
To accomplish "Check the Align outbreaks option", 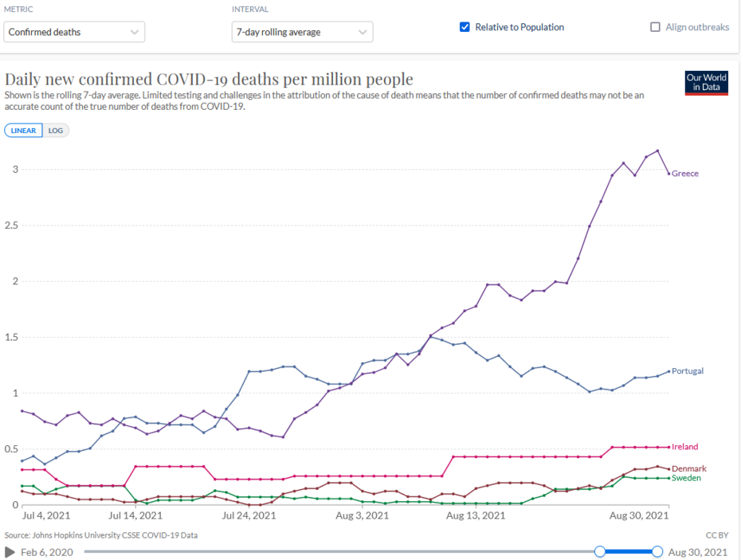I will click(656, 27).
